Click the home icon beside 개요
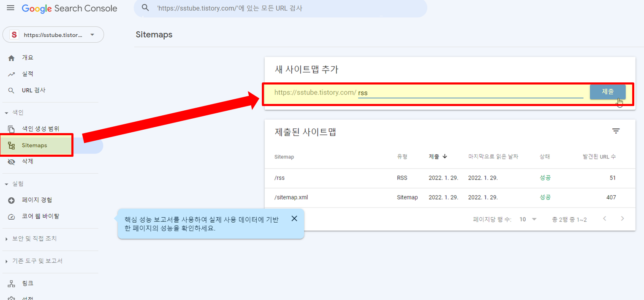This screenshot has height=300, width=644. [x=11, y=58]
